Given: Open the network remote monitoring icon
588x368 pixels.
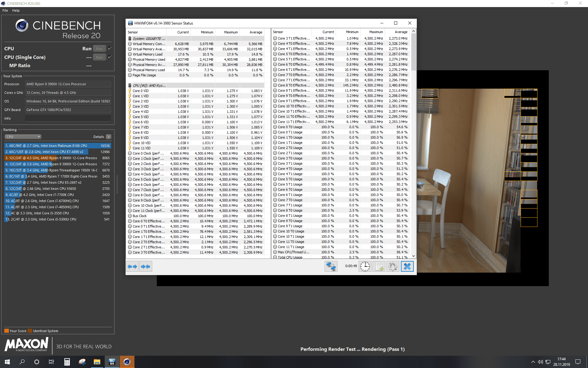Looking at the screenshot, I should pyautogui.click(x=331, y=266).
